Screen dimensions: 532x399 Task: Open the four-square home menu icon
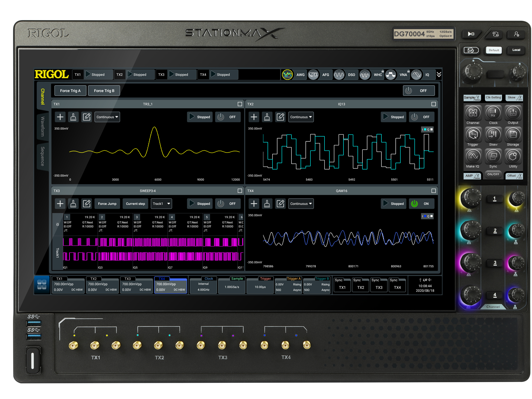[x=42, y=285]
